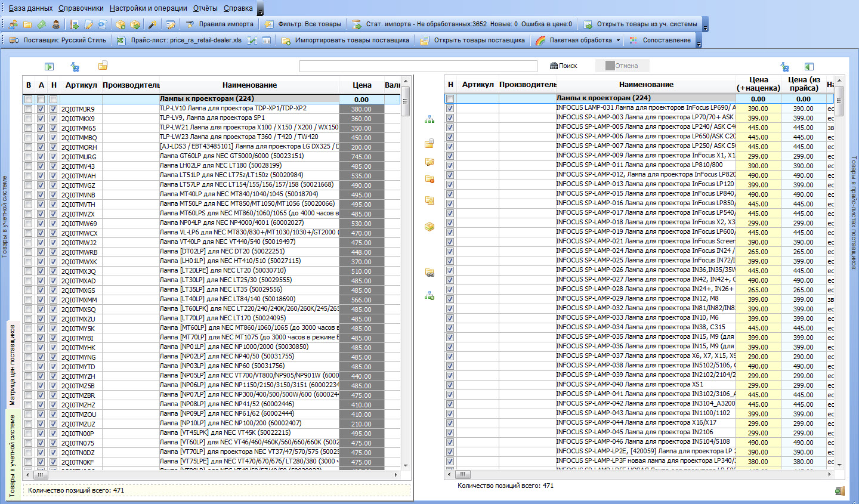Toggle right table checkbox for INFOCUS SP-LAMP-005
Screen dimensions: 859x504
[450, 128]
